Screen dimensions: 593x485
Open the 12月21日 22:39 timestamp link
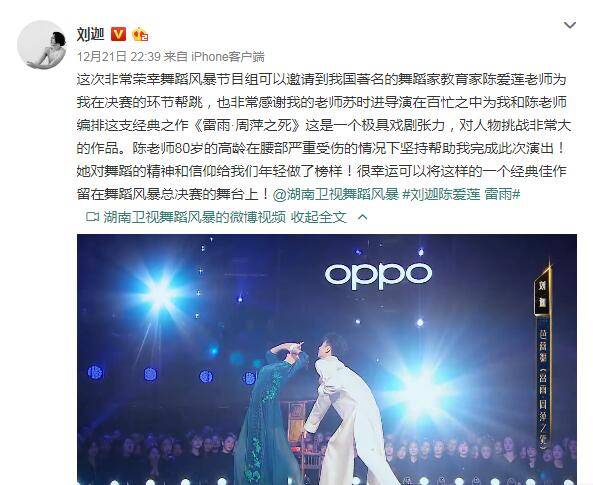coord(119,57)
